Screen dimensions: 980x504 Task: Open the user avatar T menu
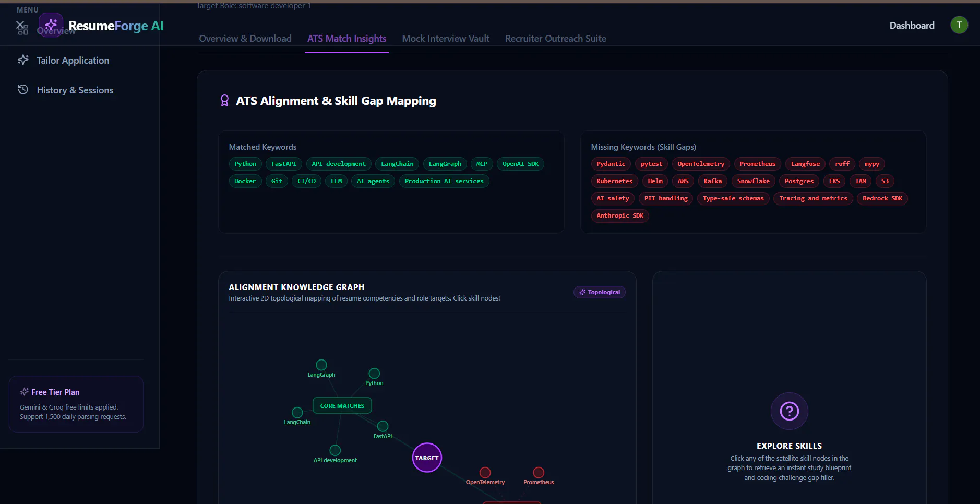[959, 25]
